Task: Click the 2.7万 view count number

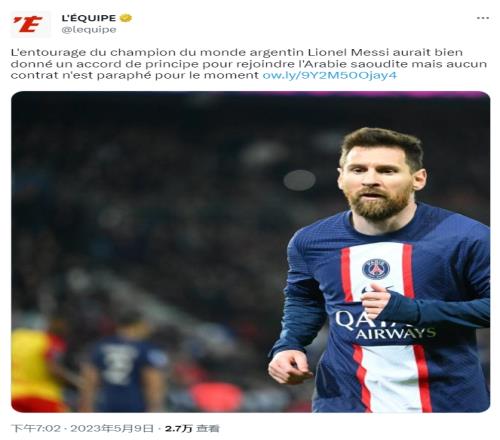Action: click(x=179, y=428)
